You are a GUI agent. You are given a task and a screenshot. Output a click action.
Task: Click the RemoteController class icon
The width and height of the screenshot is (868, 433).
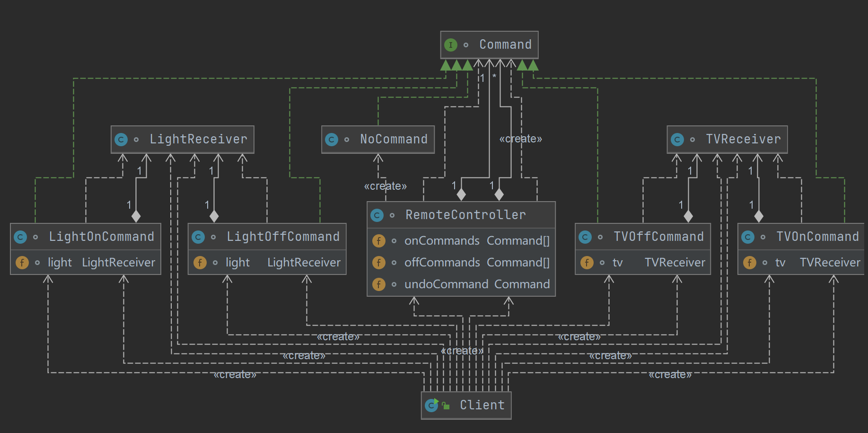377,215
